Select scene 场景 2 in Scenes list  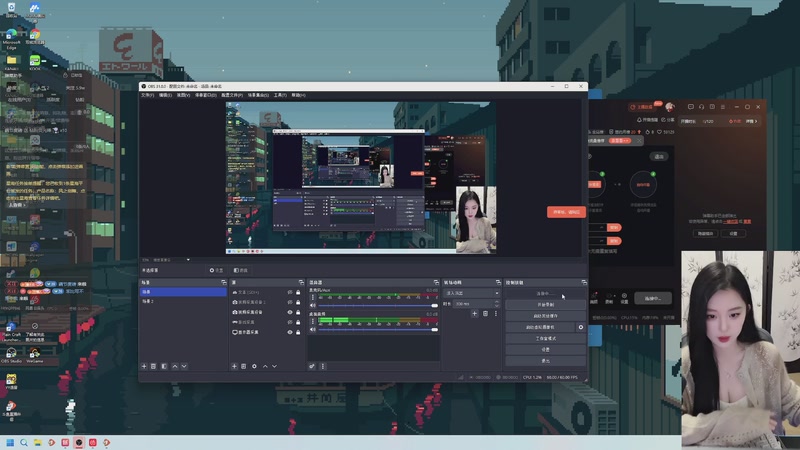184,302
